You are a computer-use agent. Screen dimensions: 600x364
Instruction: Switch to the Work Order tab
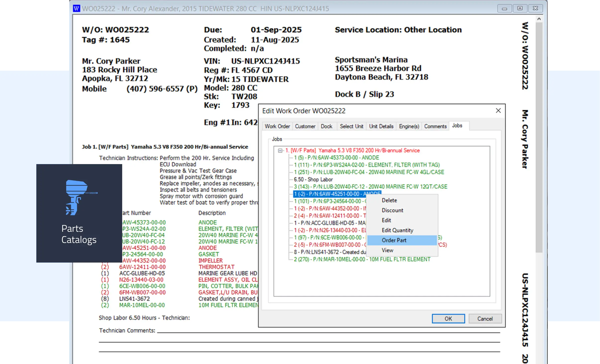(x=277, y=126)
